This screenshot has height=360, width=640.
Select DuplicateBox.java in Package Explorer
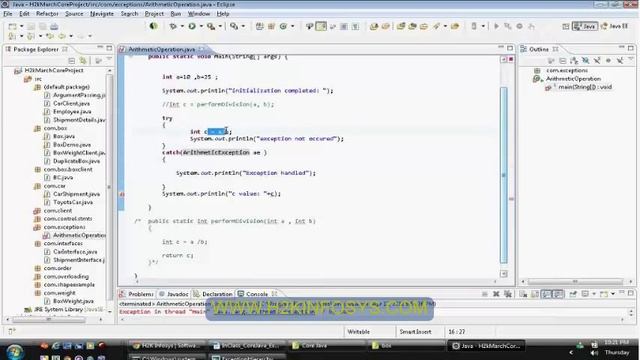pyautogui.click(x=76, y=161)
